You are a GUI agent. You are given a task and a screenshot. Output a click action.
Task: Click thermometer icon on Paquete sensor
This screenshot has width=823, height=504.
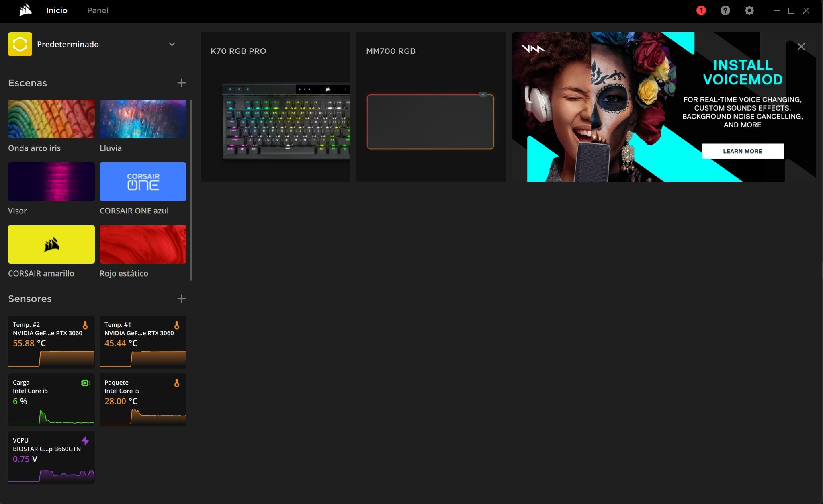tap(177, 383)
